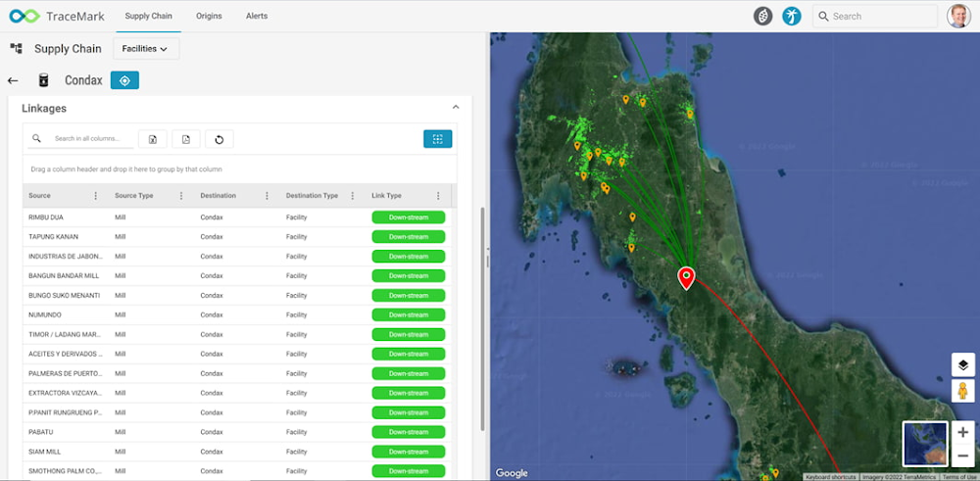The image size is (980, 481).
Task: Open the user profile avatar
Action: coord(958,17)
